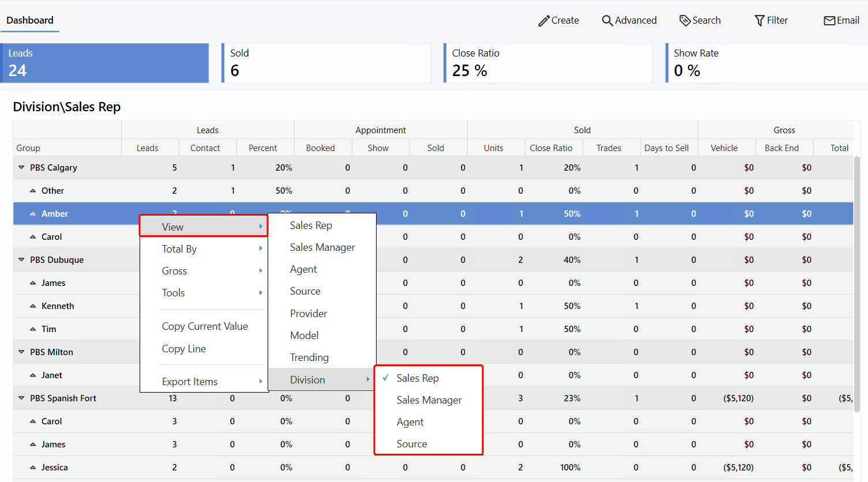Select the Close Ratio summary card
868x482 pixels.
click(x=548, y=63)
